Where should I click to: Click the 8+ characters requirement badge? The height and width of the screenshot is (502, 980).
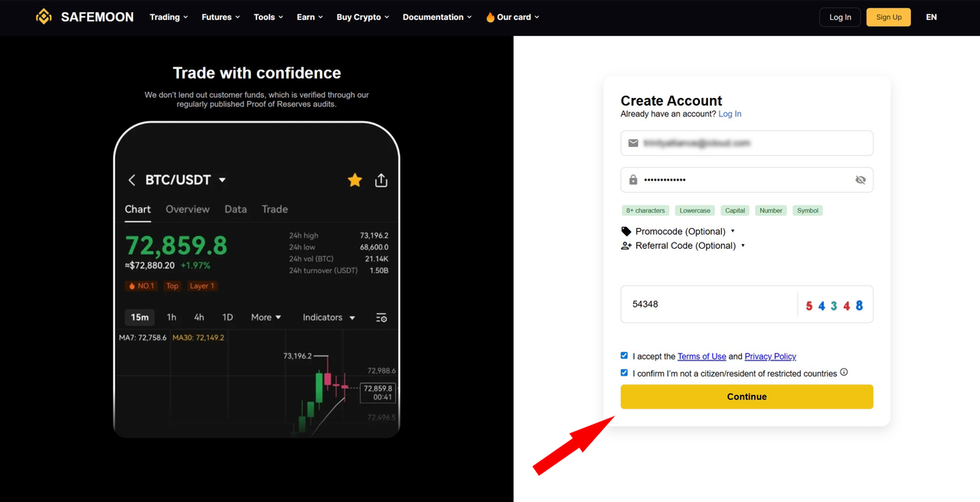tap(645, 210)
